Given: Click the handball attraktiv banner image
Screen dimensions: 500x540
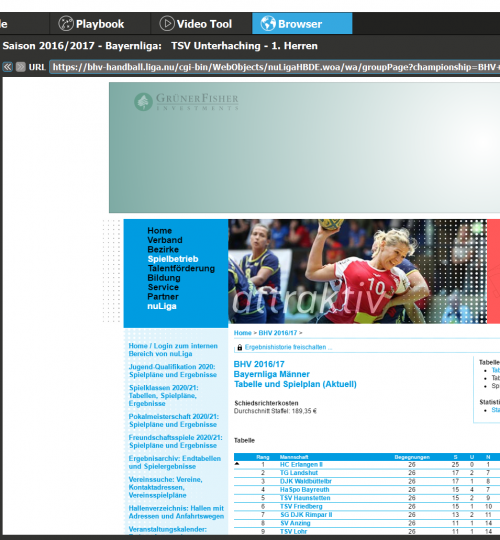Looking at the screenshot, I should [x=357, y=271].
